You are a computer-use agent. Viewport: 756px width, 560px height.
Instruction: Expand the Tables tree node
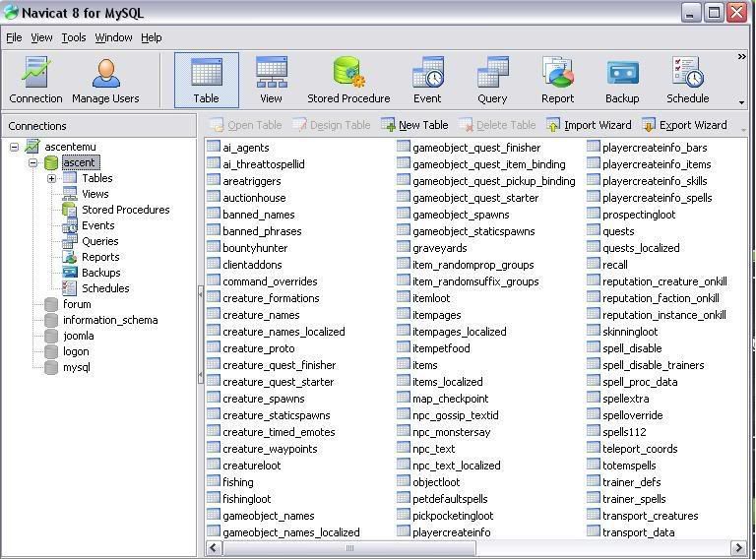coord(51,178)
